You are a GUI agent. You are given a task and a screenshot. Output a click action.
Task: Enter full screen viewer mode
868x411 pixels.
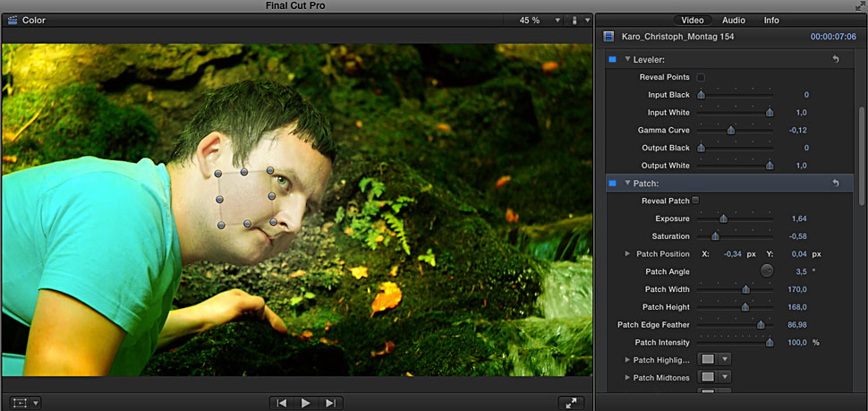pos(570,403)
